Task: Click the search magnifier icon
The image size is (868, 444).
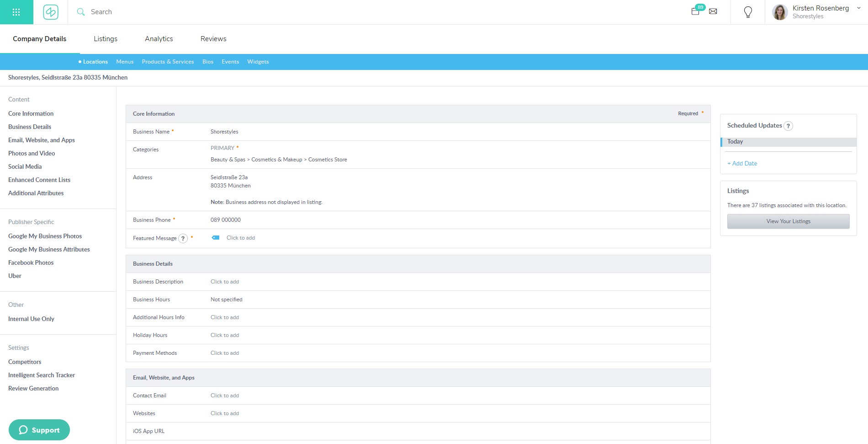Action: click(81, 12)
